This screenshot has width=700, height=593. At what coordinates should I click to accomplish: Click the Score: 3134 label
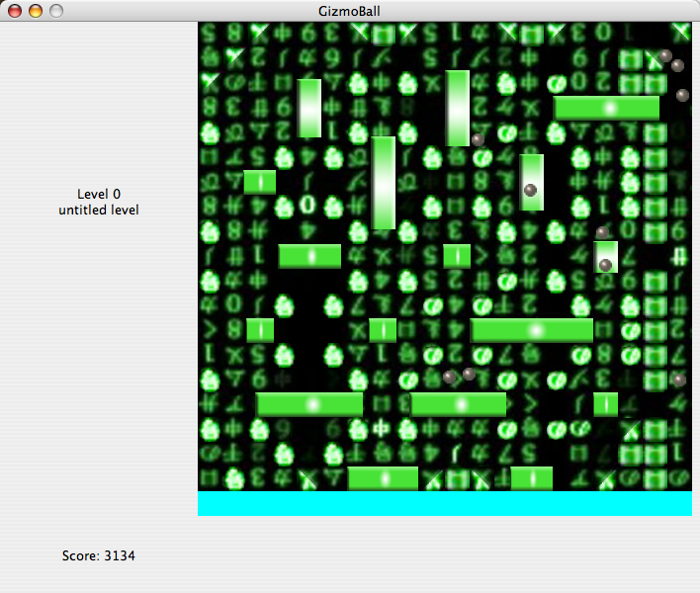(x=99, y=556)
